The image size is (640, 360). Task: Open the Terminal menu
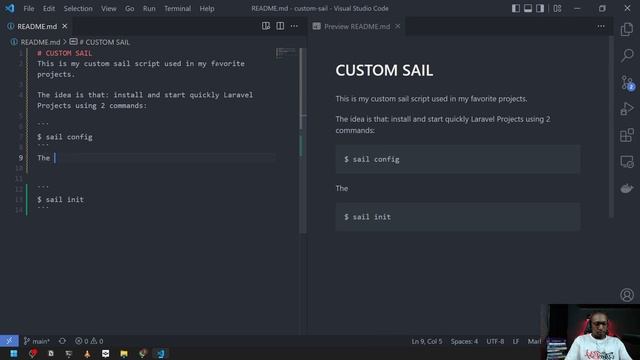[x=177, y=9]
